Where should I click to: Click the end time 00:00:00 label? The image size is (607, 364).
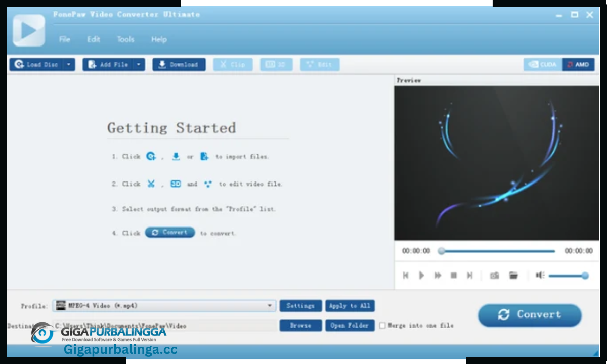578,251
